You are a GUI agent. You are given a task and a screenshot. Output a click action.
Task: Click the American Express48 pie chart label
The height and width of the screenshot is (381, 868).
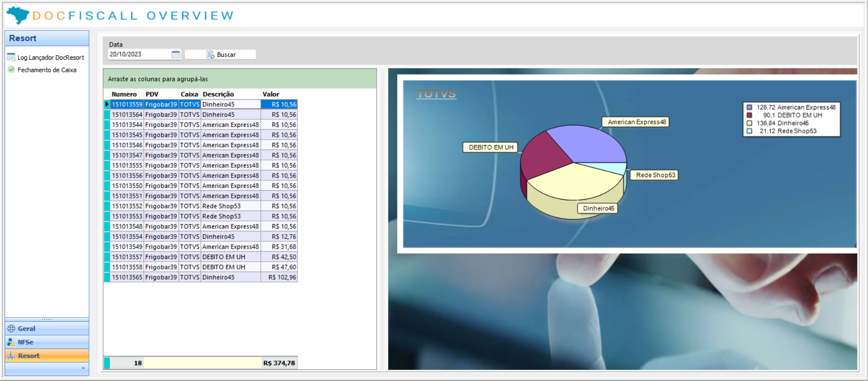click(635, 122)
